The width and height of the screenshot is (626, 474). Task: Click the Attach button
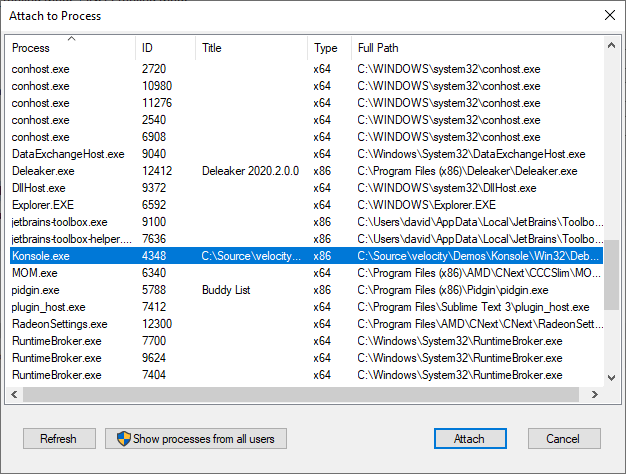click(470, 438)
